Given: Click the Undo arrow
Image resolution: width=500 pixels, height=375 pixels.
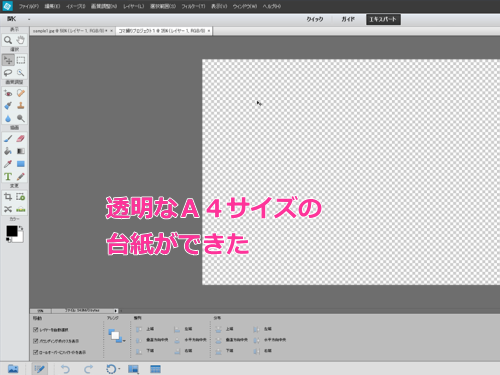Looking at the screenshot, I should click(65, 369).
